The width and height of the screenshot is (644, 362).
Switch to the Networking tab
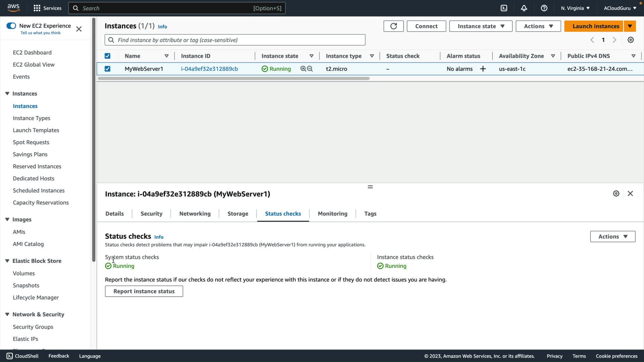[x=195, y=214]
